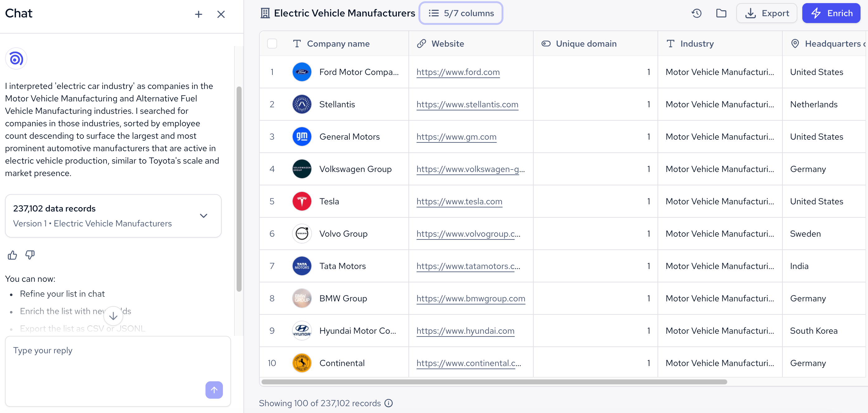The height and width of the screenshot is (413, 868).
Task: Click the Tesla company logo
Action: 302,201
